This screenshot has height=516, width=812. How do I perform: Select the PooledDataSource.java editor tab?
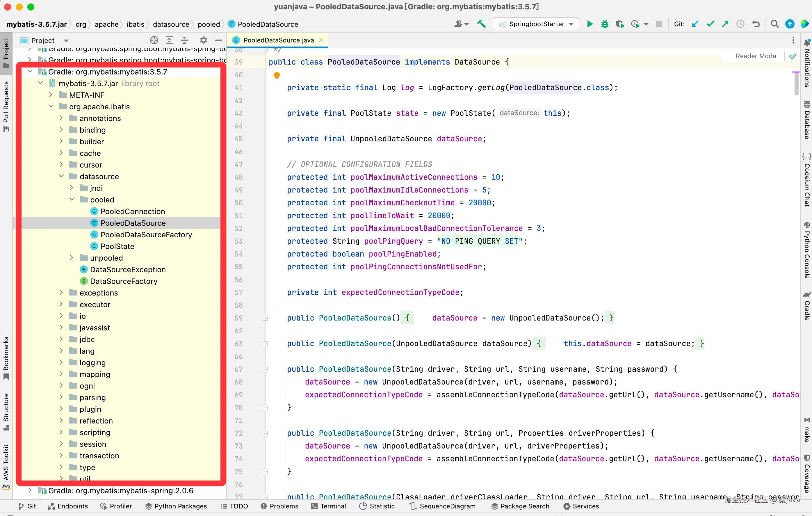click(278, 40)
